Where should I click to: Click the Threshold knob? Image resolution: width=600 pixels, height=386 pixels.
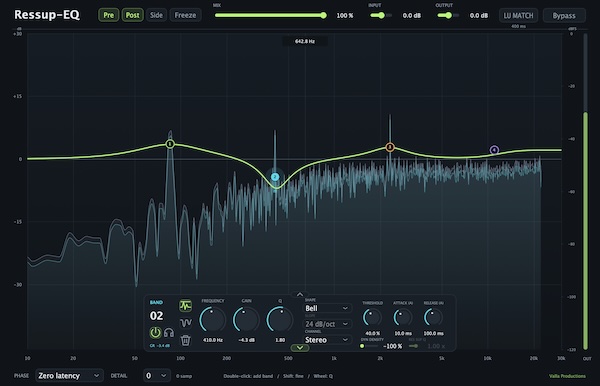[372, 318]
